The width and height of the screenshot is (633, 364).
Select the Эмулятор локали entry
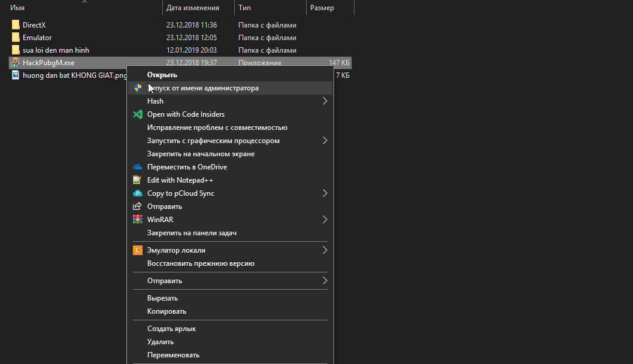(x=230, y=250)
